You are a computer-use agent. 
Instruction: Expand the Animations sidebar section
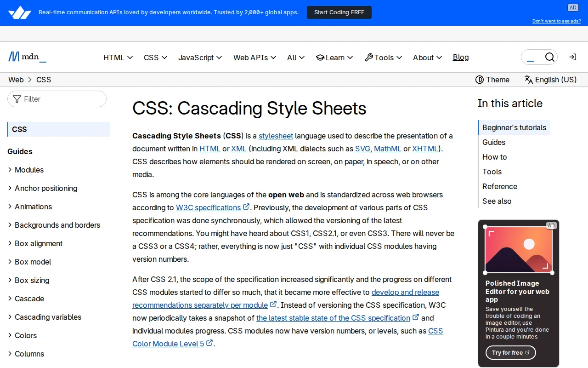click(x=33, y=207)
